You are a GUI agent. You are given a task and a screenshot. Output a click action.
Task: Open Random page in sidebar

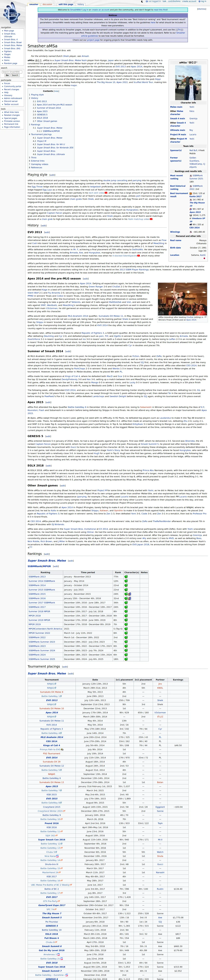tap(10, 63)
